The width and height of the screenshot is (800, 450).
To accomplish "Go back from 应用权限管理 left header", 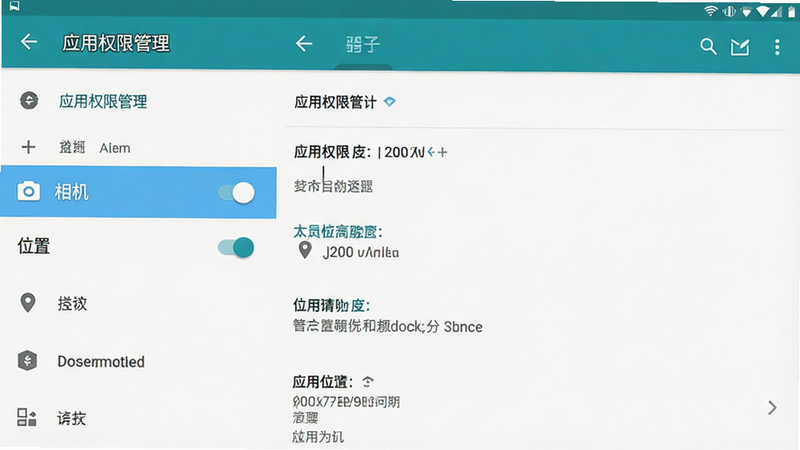I will coord(29,42).
